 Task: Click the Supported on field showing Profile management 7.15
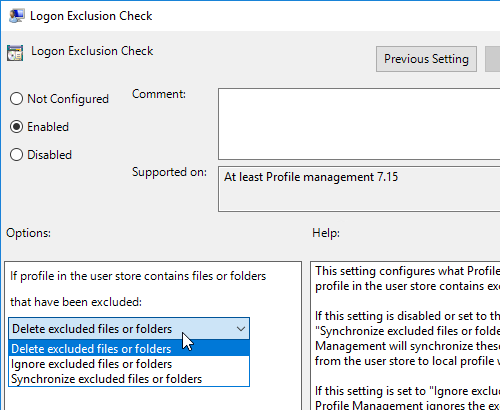[x=359, y=189]
